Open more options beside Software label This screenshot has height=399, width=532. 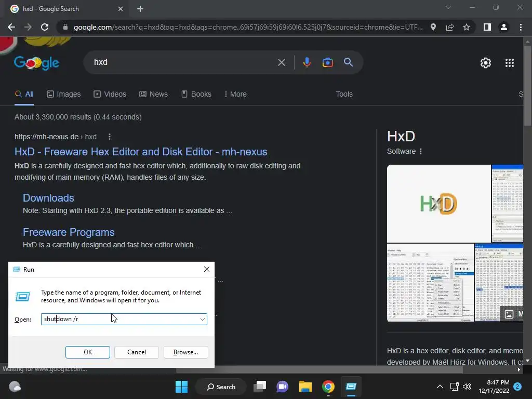click(421, 151)
